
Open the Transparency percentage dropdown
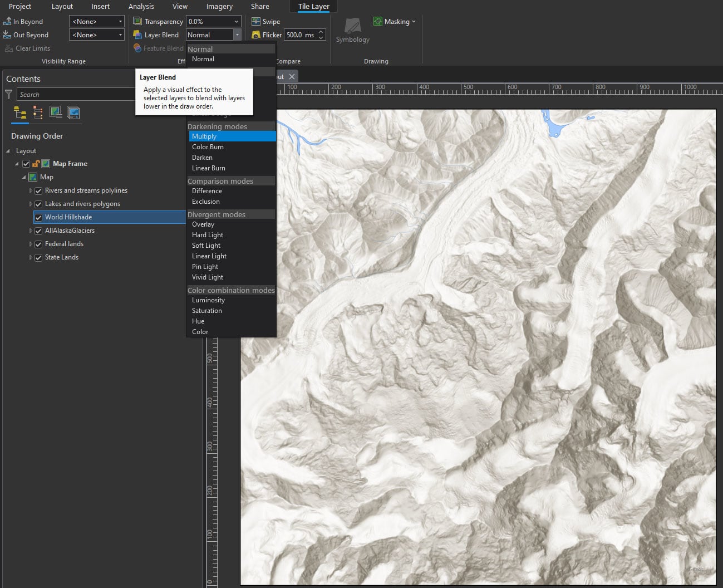click(x=236, y=21)
